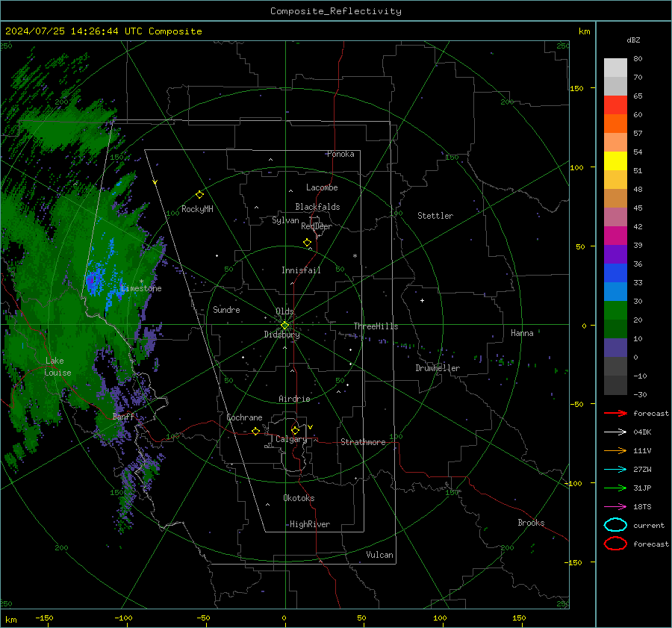
Task: Click the cyan 27ZW arrow icon
Action: [615, 470]
